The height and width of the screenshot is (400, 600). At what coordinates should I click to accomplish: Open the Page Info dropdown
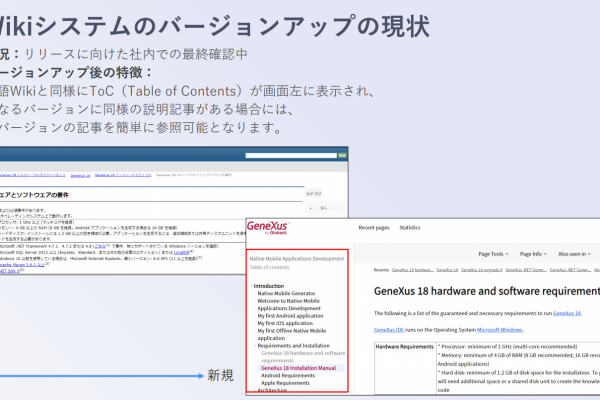point(533,254)
